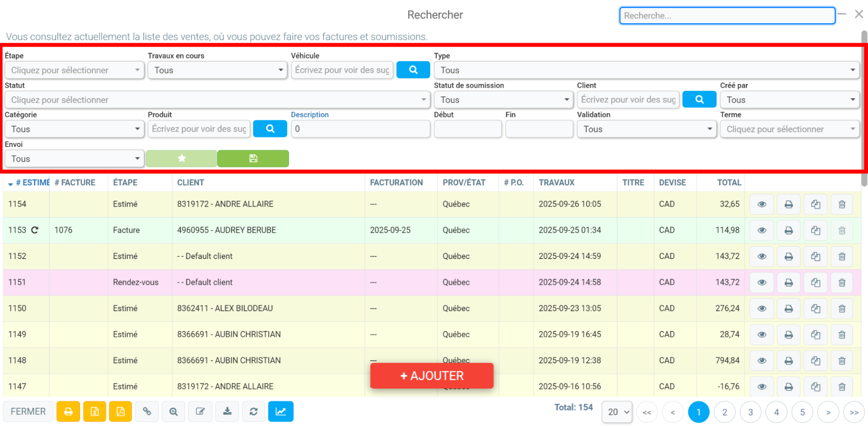Viewport: 868px width, 426px height.
Task: Print the Rendez-vous row 1151
Action: click(789, 283)
